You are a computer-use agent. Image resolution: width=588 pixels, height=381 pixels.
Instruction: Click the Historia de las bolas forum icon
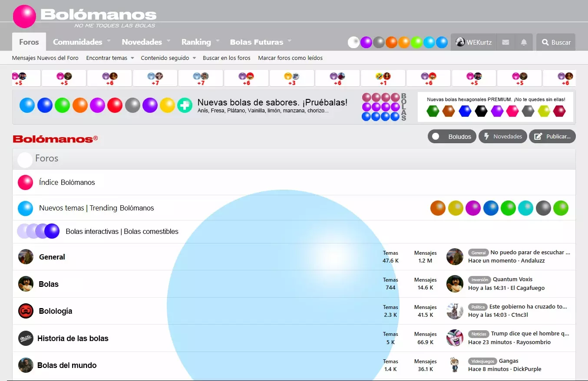(x=26, y=338)
